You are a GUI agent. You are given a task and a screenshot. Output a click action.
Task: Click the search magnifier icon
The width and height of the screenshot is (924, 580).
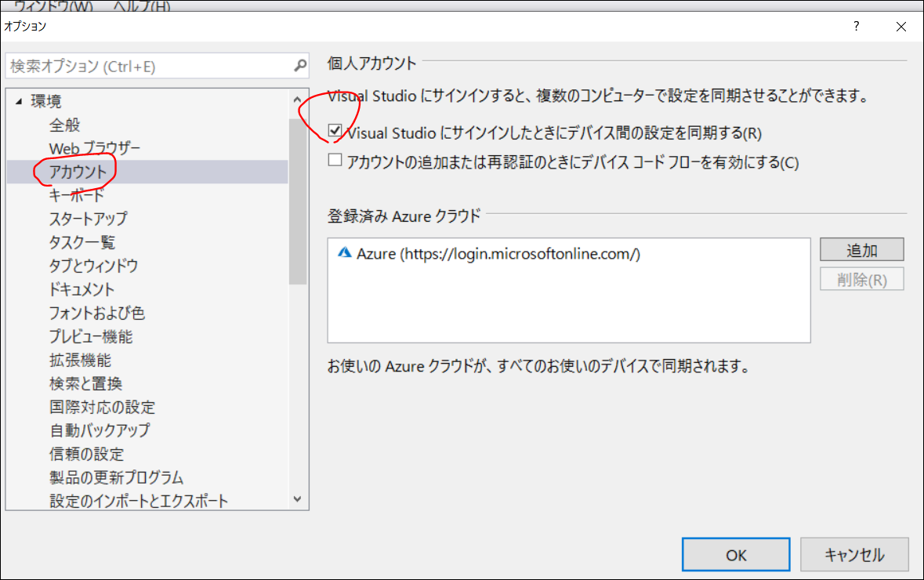(300, 65)
